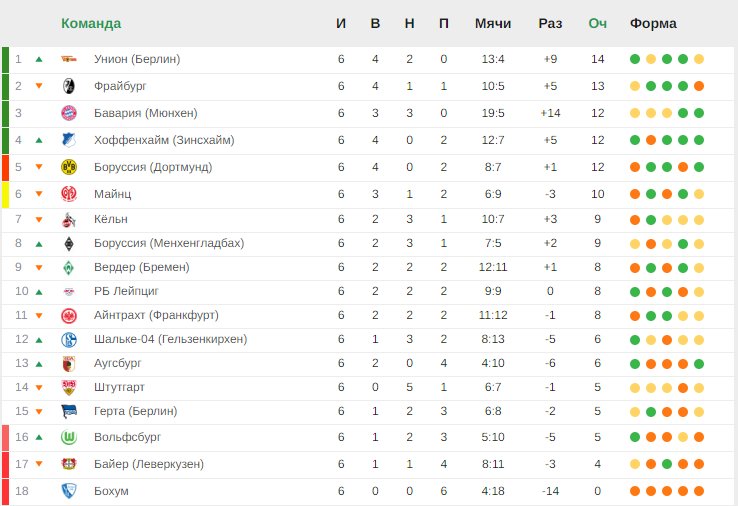Select the Mainz club emblem
This screenshot has width=738, height=506.
pyautogui.click(x=69, y=194)
